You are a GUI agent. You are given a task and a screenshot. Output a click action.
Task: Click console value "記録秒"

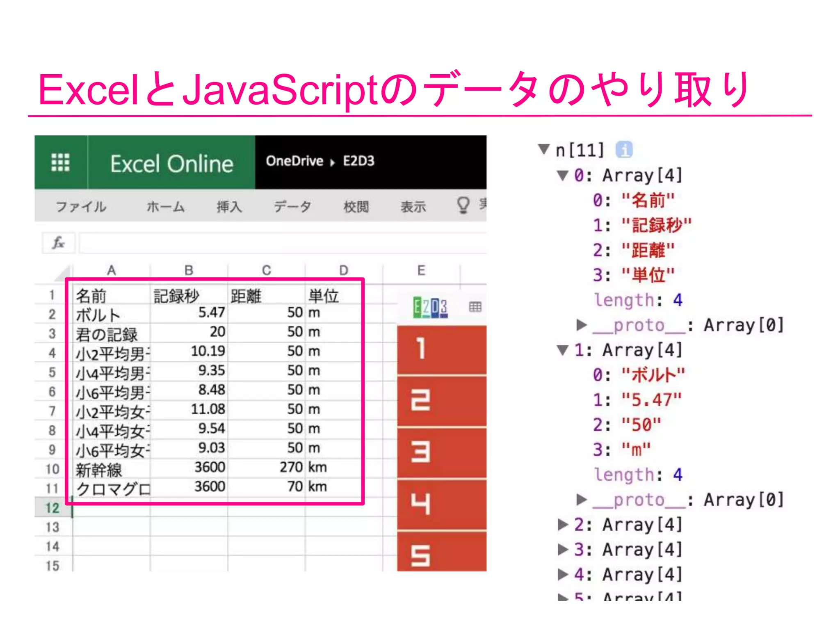click(x=656, y=225)
